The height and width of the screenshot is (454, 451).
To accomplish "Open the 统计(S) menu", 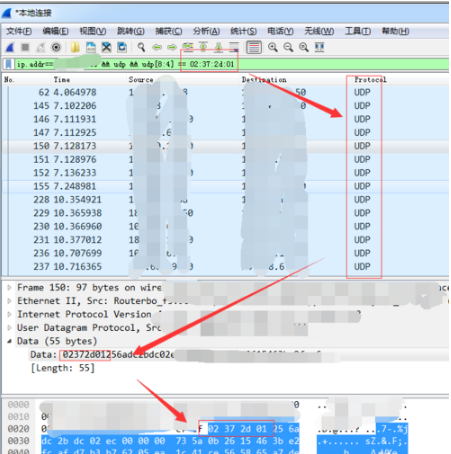I will (x=244, y=31).
